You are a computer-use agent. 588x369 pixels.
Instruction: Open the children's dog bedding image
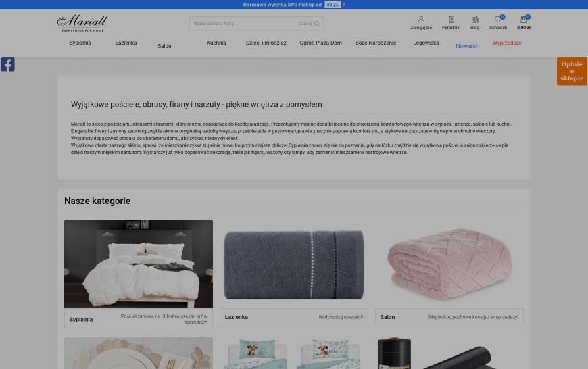tap(293, 353)
